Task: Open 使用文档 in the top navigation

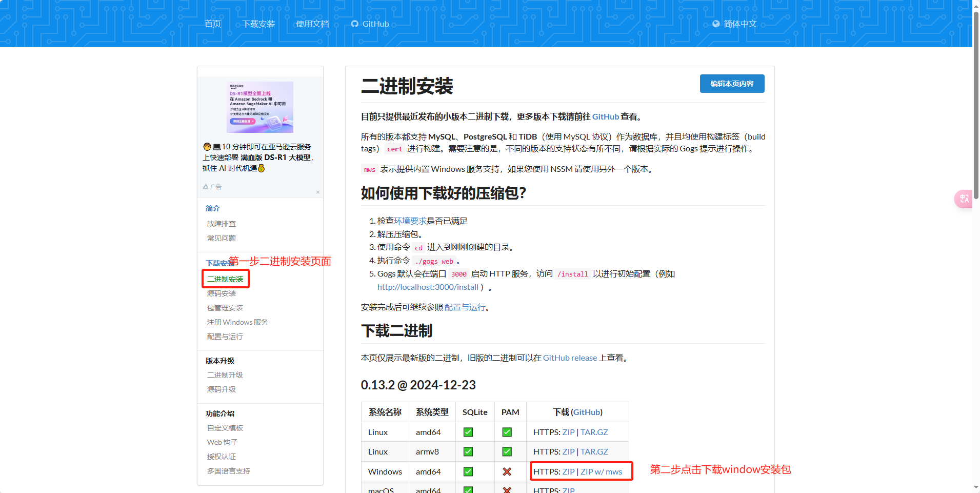Action: click(312, 24)
